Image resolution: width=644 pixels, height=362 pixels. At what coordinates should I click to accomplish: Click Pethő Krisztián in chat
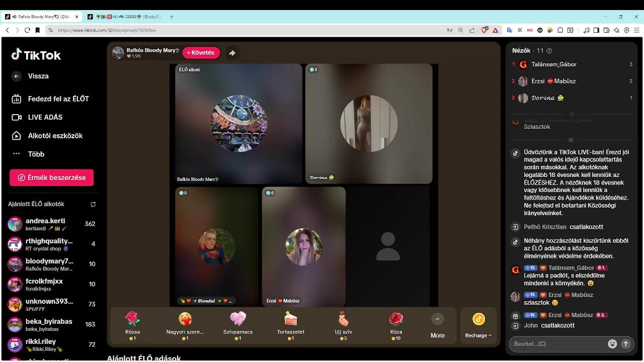(545, 227)
